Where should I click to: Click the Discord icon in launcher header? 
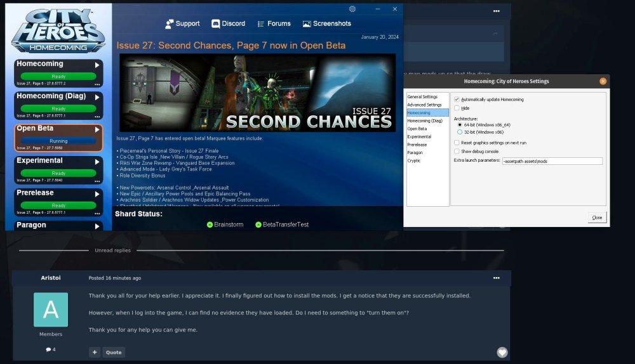click(x=216, y=24)
